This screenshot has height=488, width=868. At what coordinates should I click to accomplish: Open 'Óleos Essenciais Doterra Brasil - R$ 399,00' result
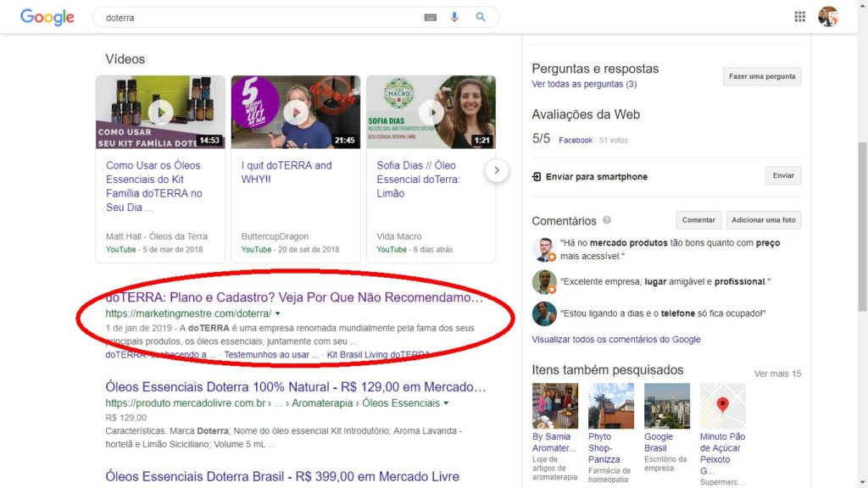(x=282, y=476)
